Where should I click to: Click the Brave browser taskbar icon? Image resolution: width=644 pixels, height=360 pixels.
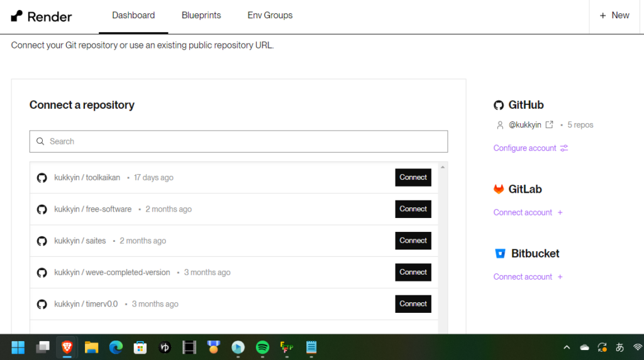coord(67,347)
